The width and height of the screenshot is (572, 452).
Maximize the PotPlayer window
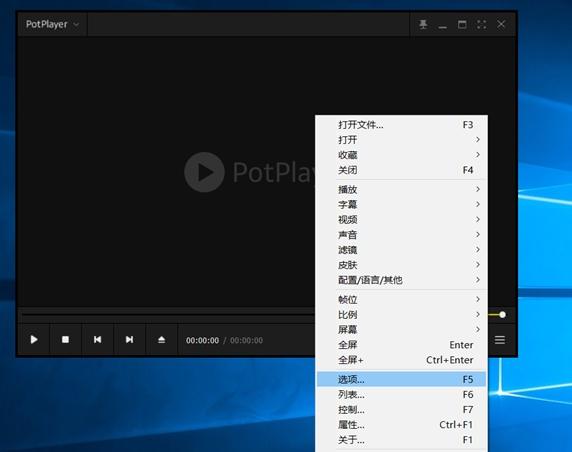tap(462, 24)
